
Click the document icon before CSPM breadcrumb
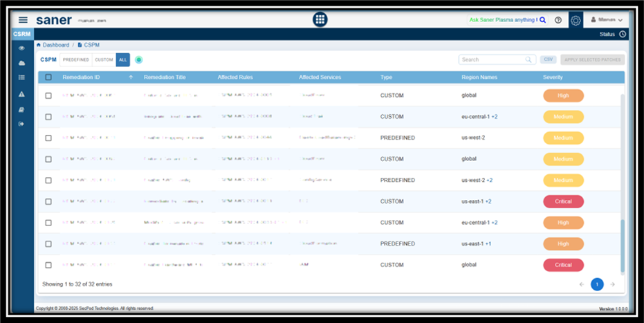(80, 45)
